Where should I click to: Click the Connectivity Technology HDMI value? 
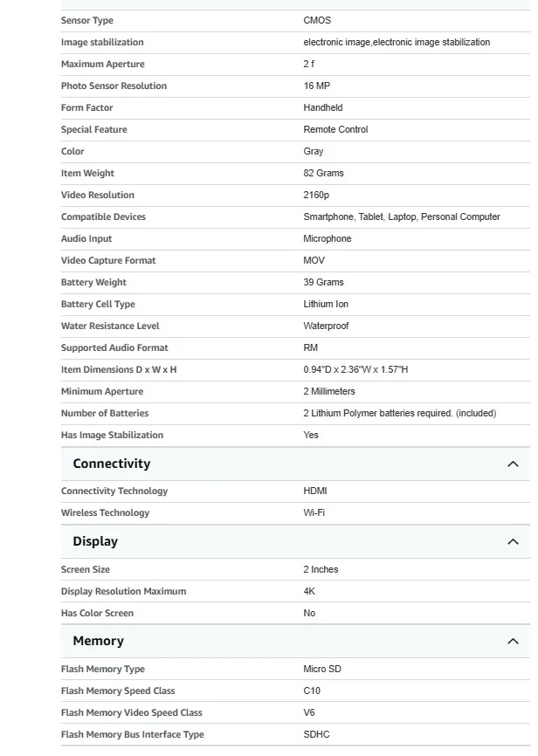(x=315, y=491)
